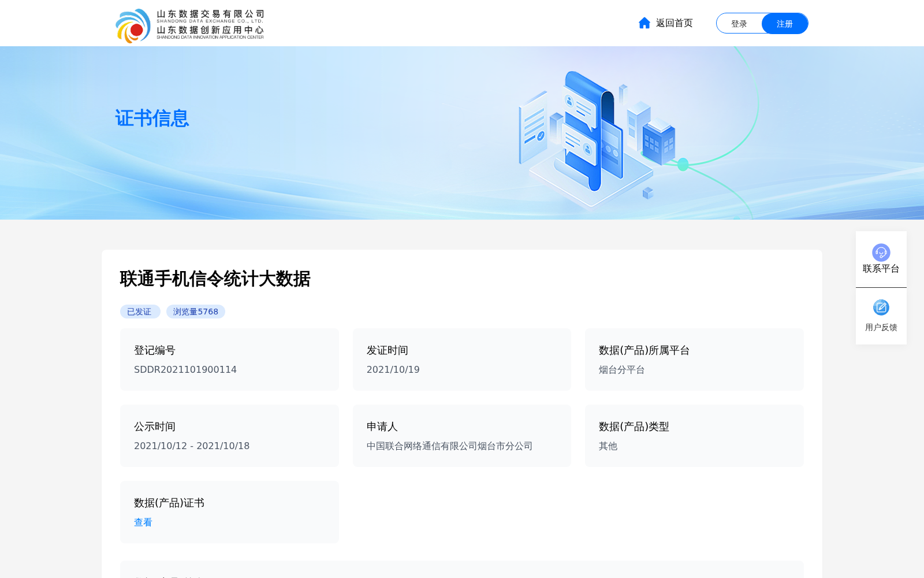Go back via the 返回首页 link

click(x=674, y=23)
